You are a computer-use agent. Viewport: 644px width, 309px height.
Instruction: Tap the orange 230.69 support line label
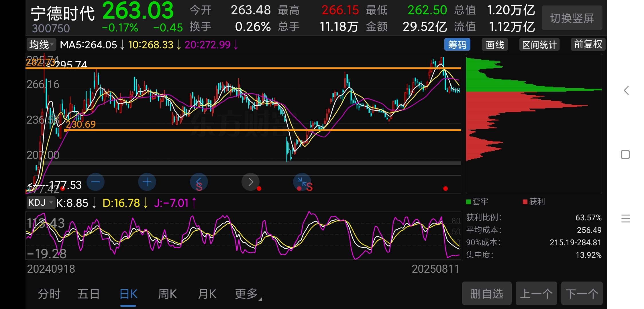pos(81,124)
